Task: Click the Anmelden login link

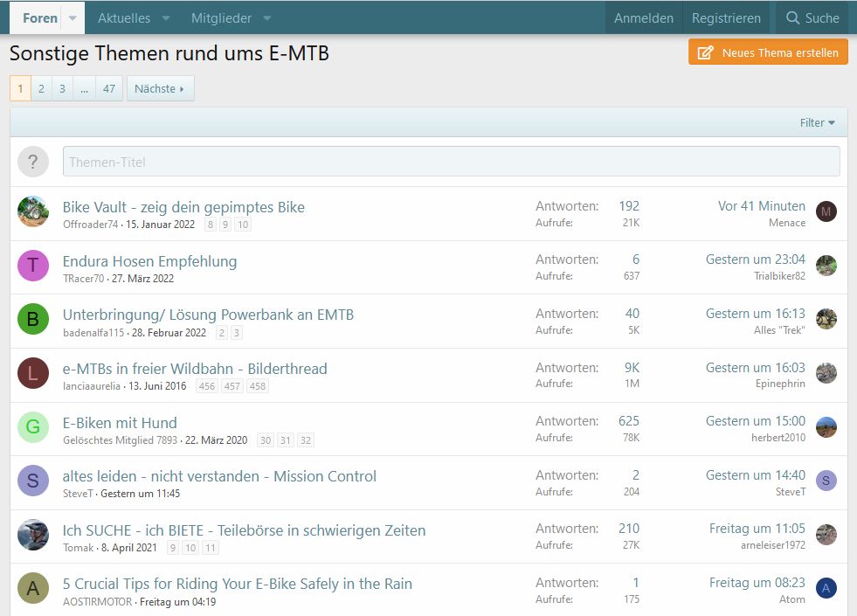Action: [643, 18]
